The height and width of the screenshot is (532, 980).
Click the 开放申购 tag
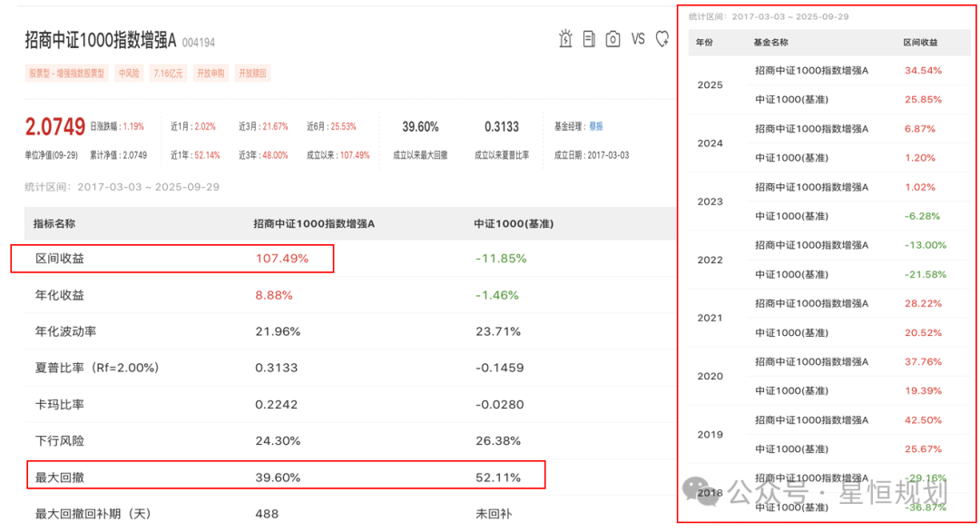coord(211,74)
